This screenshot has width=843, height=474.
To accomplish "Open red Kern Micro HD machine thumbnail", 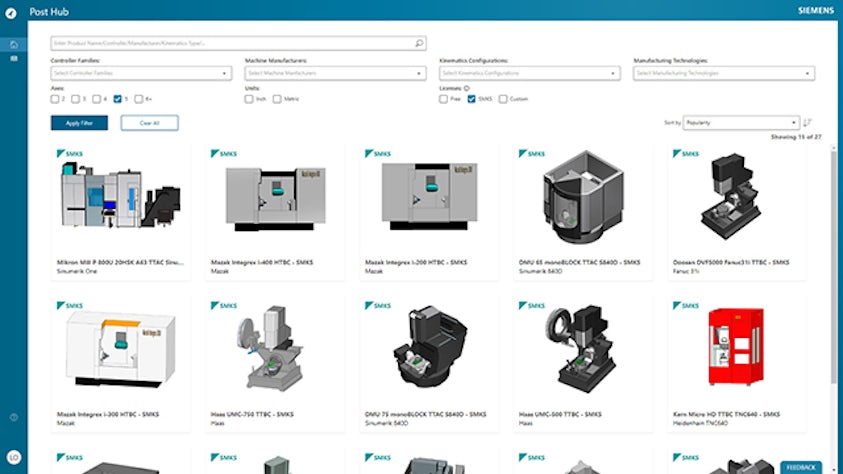I will (x=735, y=347).
